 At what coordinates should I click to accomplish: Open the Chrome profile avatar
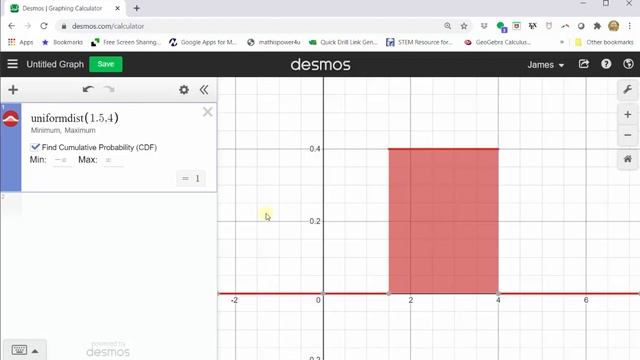(x=613, y=26)
